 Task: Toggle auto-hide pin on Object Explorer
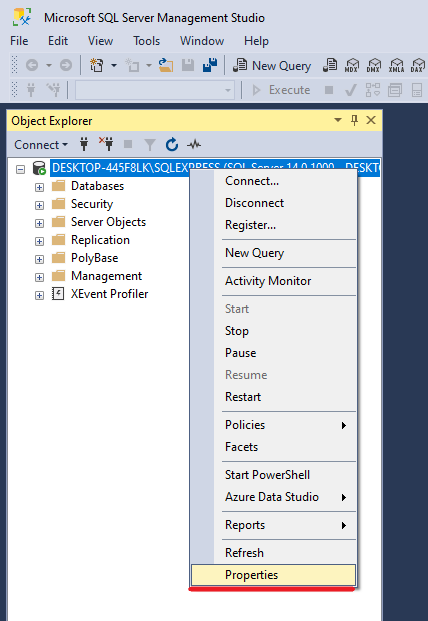click(354, 120)
